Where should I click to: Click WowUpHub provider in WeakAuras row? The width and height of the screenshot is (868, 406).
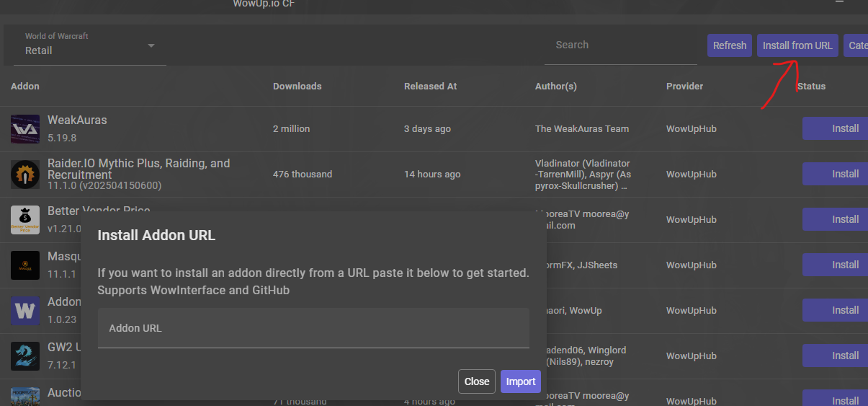[x=692, y=128]
